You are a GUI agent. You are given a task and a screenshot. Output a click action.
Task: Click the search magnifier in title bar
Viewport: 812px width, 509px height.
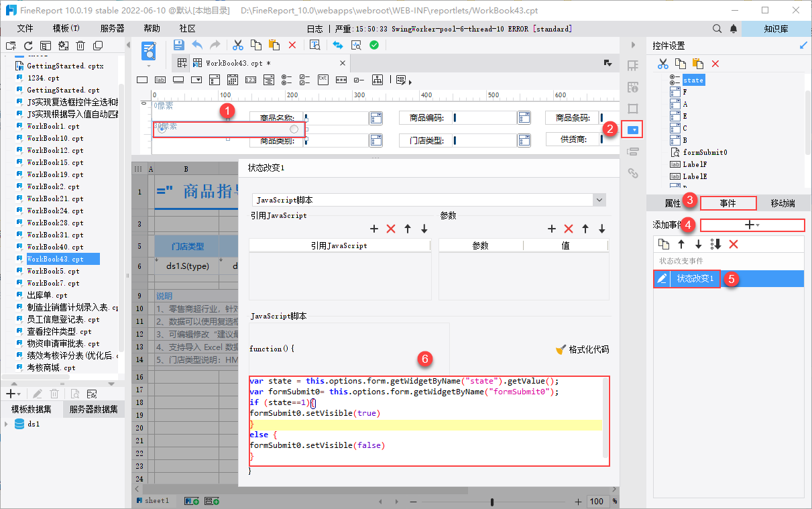click(717, 29)
